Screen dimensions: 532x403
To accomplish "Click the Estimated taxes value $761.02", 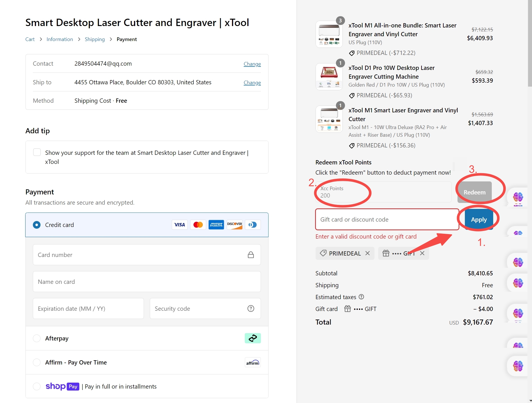I will (x=483, y=297).
